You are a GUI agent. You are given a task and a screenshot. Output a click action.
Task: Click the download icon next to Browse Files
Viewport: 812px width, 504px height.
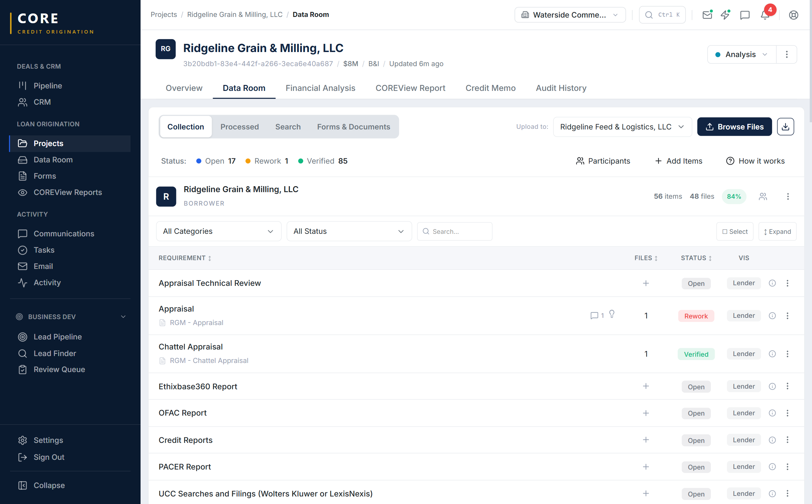click(785, 127)
